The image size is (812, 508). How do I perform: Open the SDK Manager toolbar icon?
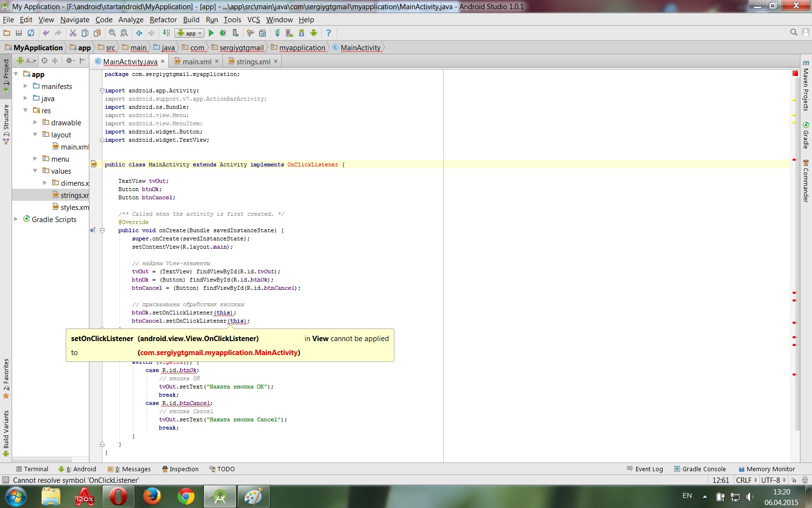[x=302, y=33]
